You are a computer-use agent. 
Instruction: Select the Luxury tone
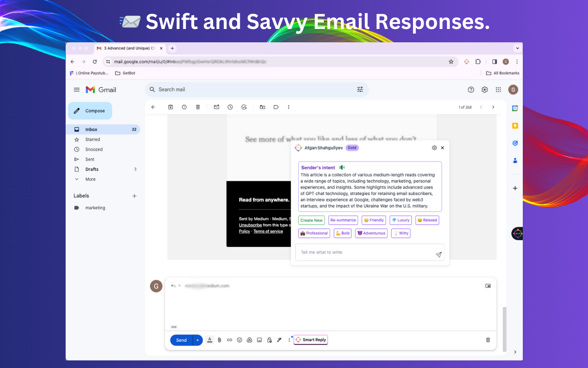401,220
